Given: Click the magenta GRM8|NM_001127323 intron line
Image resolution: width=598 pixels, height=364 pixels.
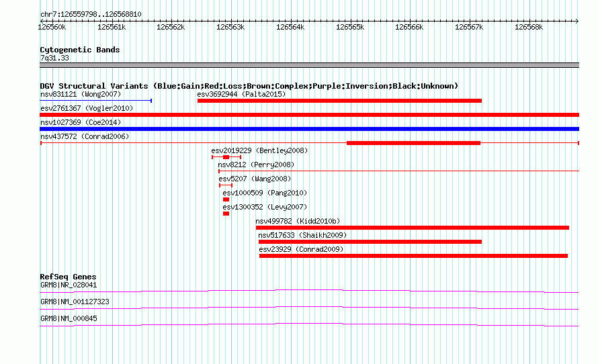Looking at the screenshot, I should pyautogui.click(x=309, y=308).
